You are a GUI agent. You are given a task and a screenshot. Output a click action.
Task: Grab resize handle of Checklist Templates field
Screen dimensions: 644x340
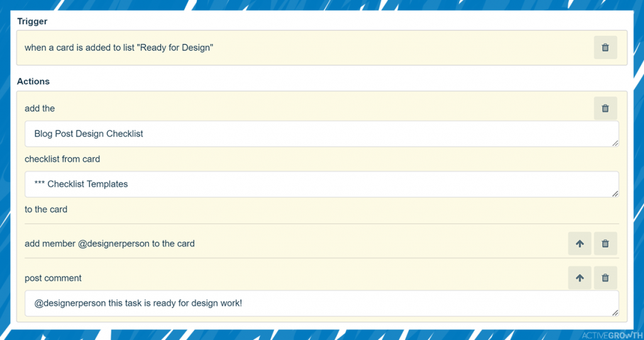pyautogui.click(x=614, y=193)
